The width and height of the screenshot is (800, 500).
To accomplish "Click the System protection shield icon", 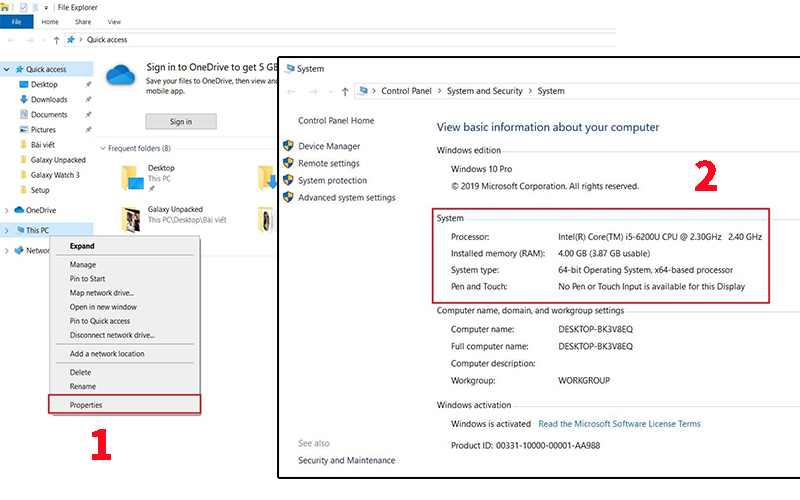I will pyautogui.click(x=288, y=181).
